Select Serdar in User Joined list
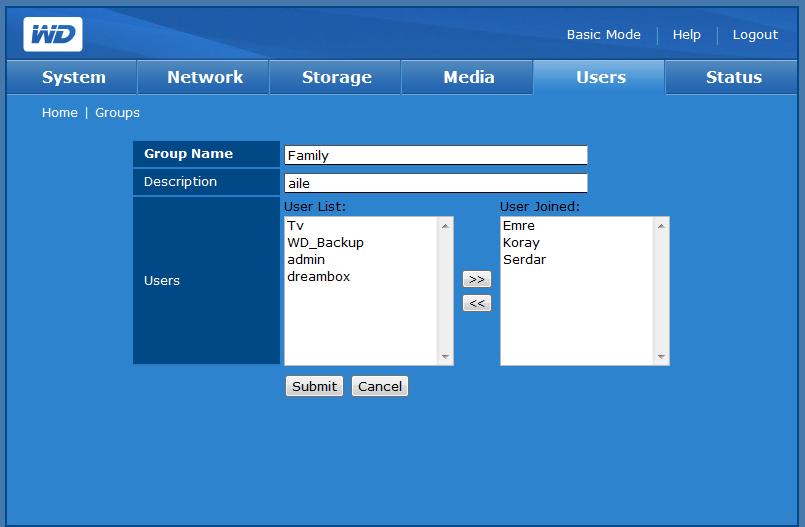This screenshot has height=527, width=805. [x=577, y=259]
